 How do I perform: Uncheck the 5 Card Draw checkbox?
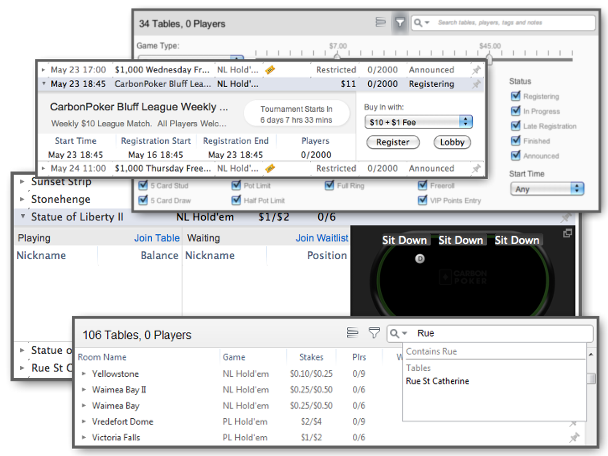143,200
